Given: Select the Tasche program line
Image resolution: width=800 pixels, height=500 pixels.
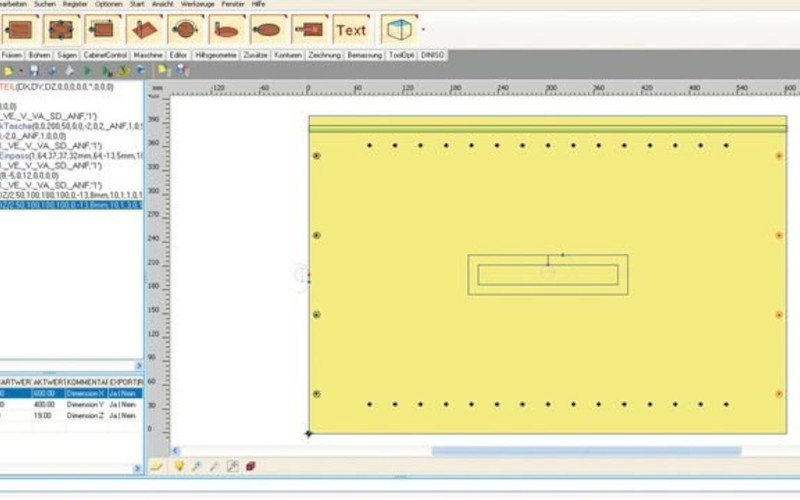Looking at the screenshot, I should [71, 126].
